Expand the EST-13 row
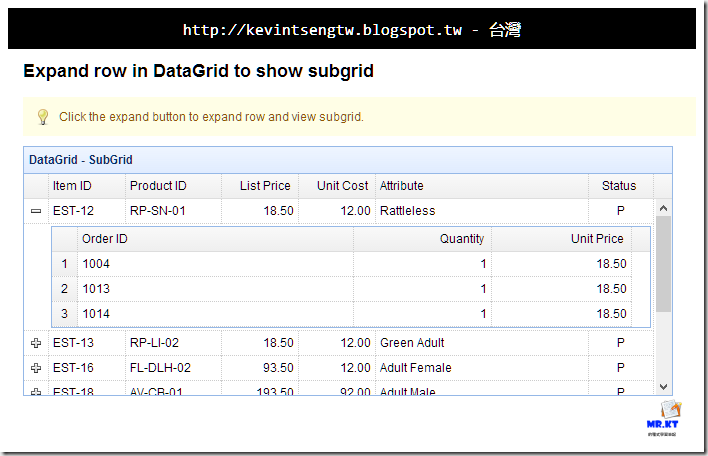The height and width of the screenshot is (456, 708). (x=37, y=343)
